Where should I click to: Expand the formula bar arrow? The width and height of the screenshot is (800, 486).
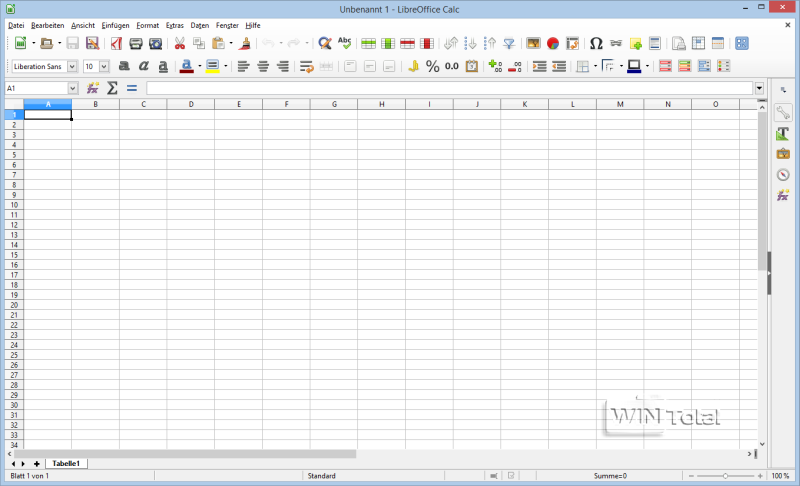[x=759, y=88]
